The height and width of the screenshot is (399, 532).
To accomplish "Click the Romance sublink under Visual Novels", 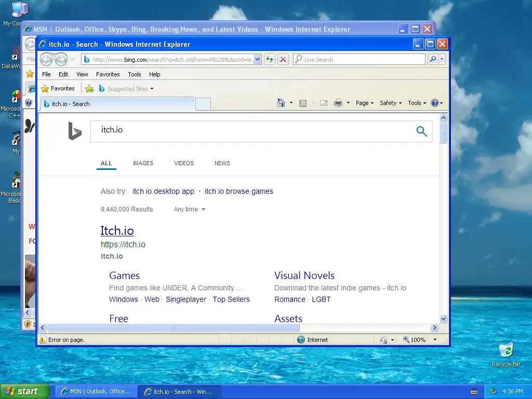I will click(x=290, y=299).
